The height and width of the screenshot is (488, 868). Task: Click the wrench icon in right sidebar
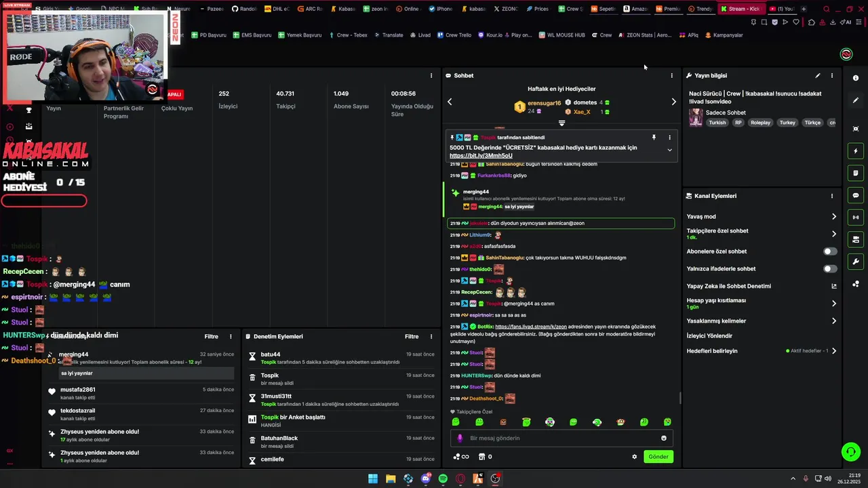[856, 262]
